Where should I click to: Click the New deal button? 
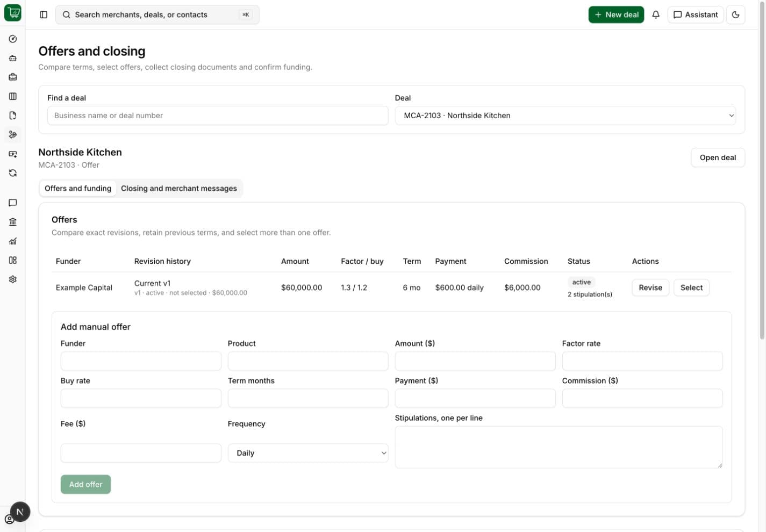pos(616,15)
